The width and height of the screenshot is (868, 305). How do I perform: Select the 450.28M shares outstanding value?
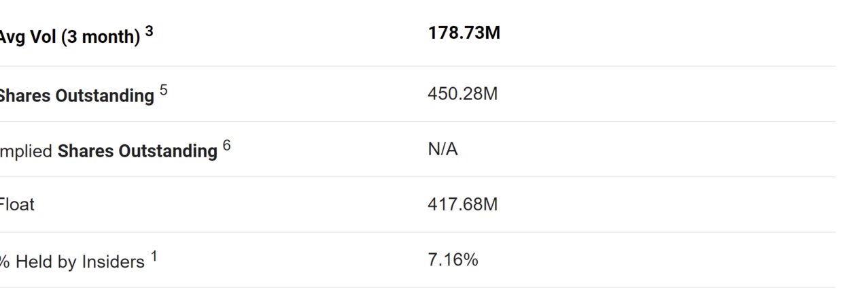pos(462,94)
